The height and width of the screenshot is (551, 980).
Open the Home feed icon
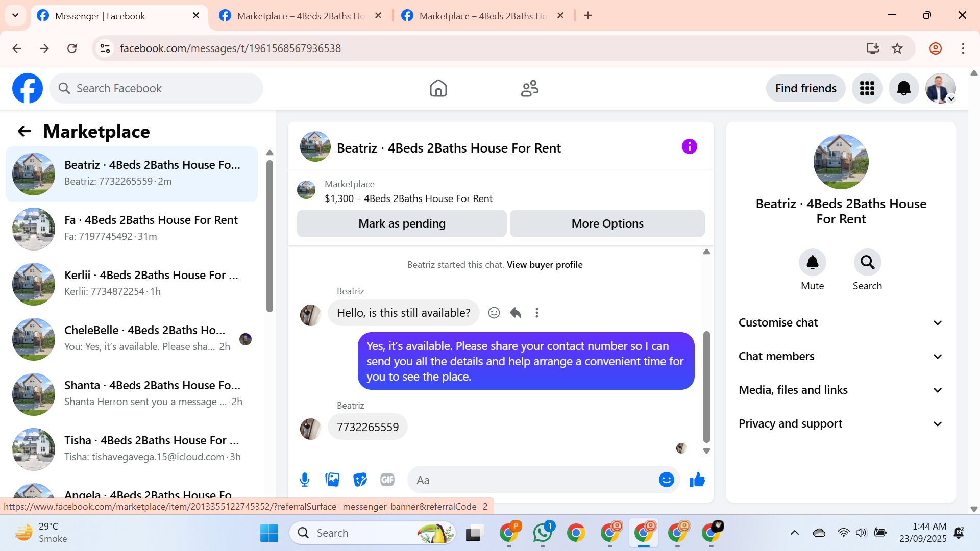(438, 88)
